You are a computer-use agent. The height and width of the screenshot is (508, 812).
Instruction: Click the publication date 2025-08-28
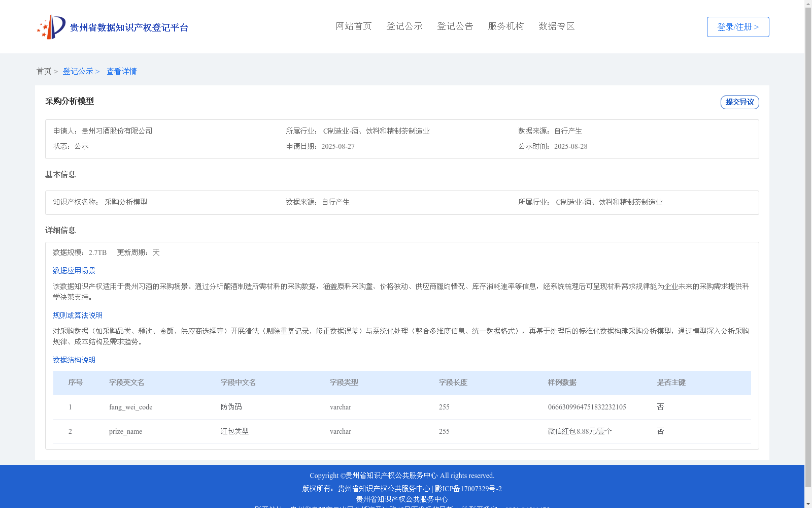[x=570, y=147]
